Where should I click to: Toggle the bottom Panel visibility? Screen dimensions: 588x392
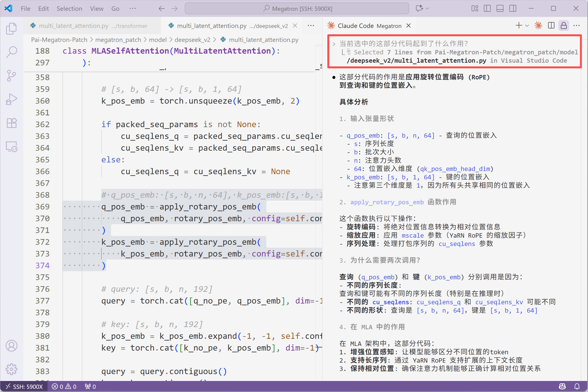pos(500,9)
